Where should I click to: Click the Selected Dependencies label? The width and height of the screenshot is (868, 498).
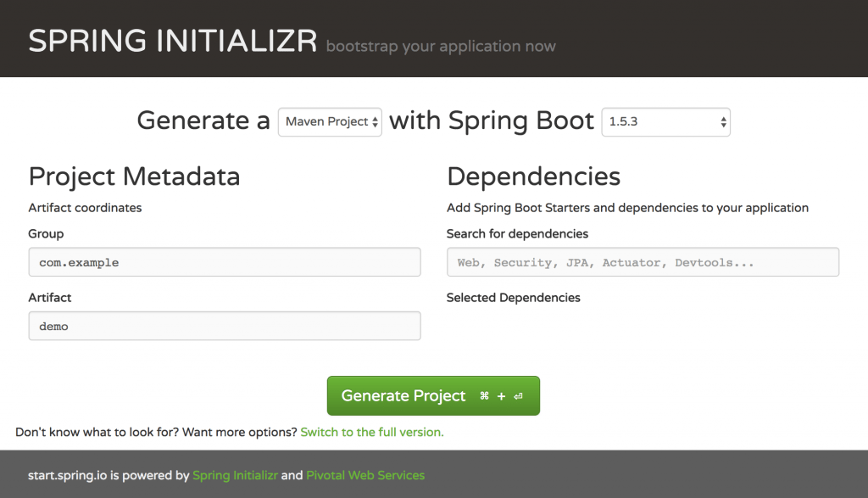coord(513,298)
